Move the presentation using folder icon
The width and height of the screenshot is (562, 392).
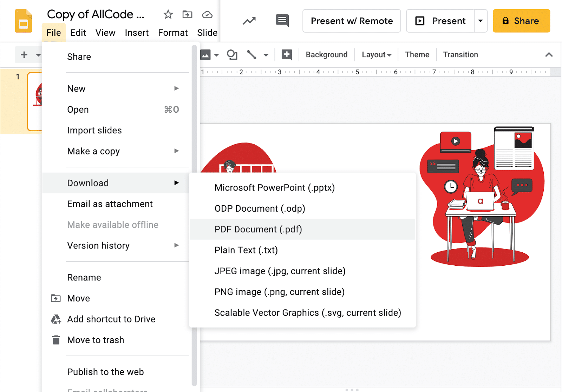188,15
